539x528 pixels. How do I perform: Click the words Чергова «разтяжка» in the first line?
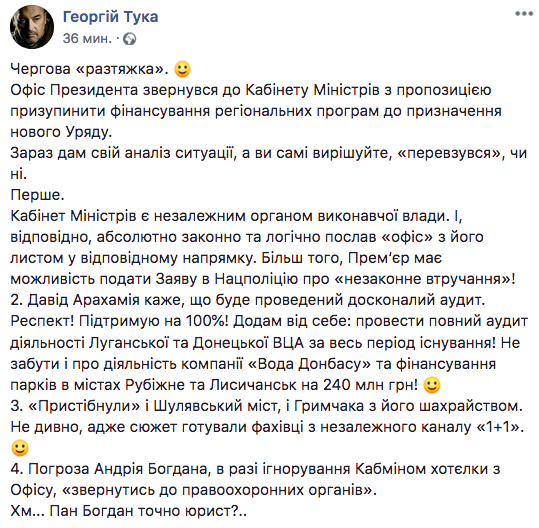[x=89, y=69]
